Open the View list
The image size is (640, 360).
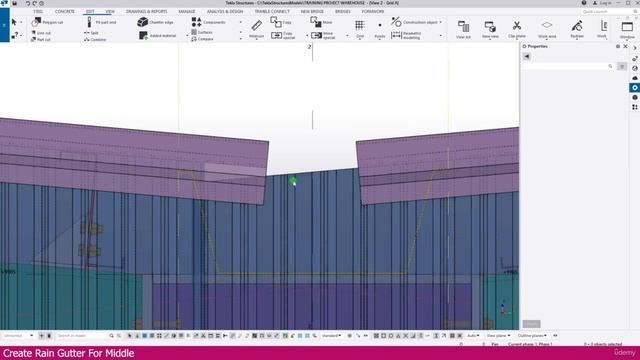[463, 29]
